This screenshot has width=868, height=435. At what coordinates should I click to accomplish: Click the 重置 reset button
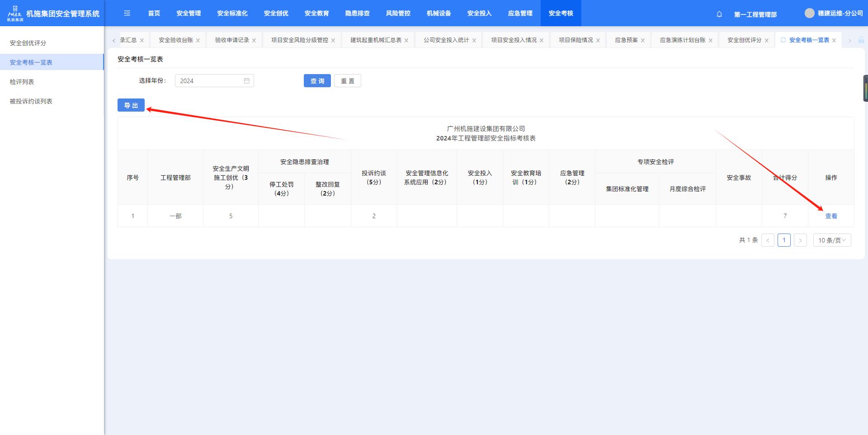coord(347,81)
